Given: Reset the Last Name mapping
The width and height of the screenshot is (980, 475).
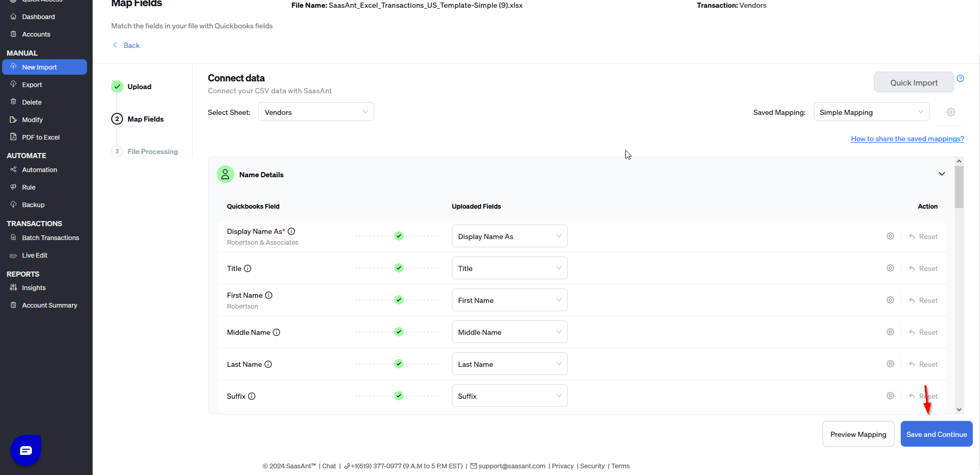Looking at the screenshot, I should coord(923,364).
